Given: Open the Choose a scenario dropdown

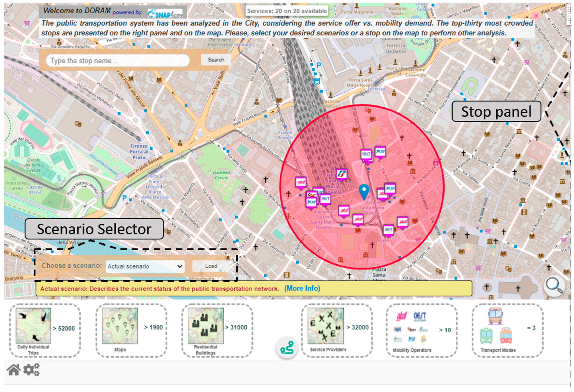Looking at the screenshot, I should click(145, 266).
